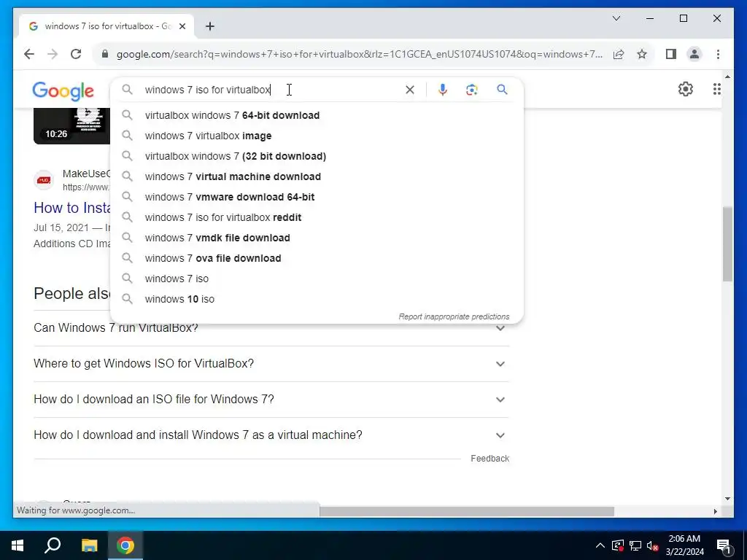
Task: Expand download and install Windows 7 question
Action: click(x=271, y=435)
